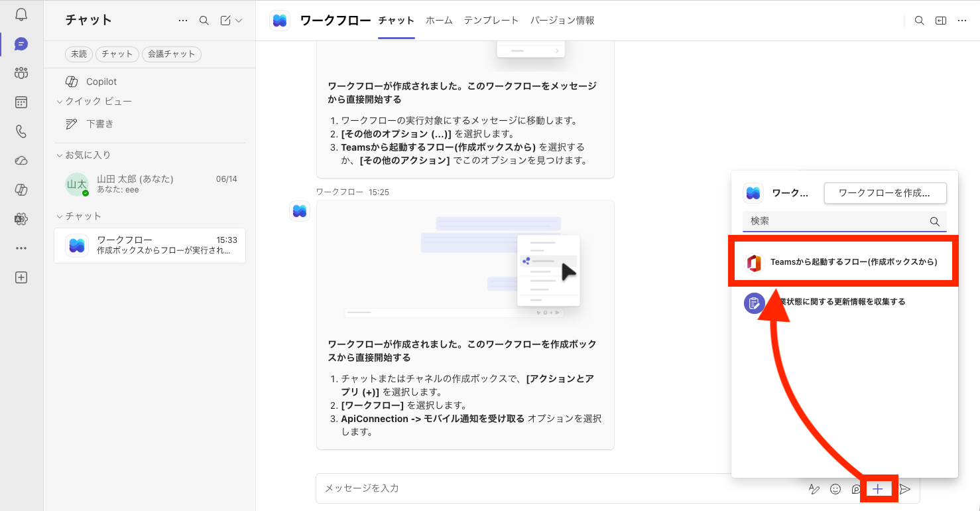This screenshot has height=511, width=980.
Task: Switch to the バージョン情報 tab
Action: click(x=562, y=21)
